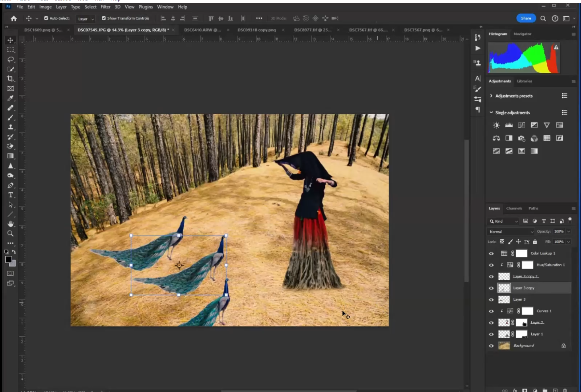Open the Filter menu
The image size is (581, 392).
pos(105,7)
